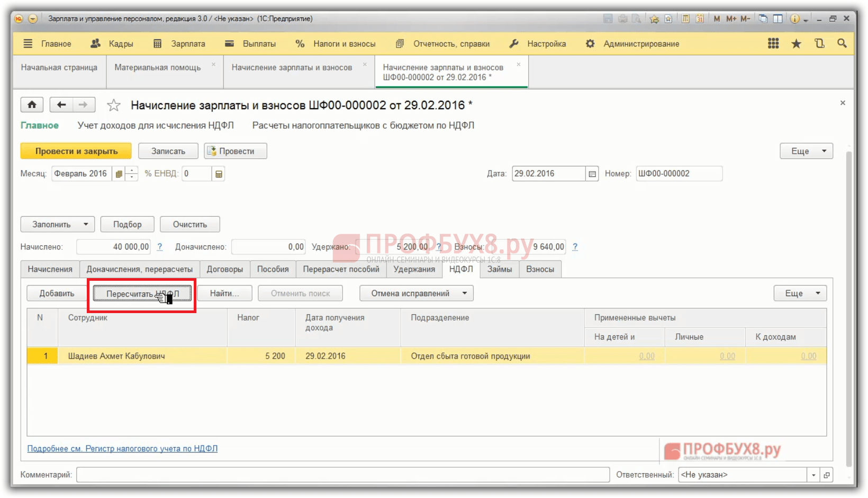Open the calendar icon in title bar

pyautogui.click(x=700, y=19)
